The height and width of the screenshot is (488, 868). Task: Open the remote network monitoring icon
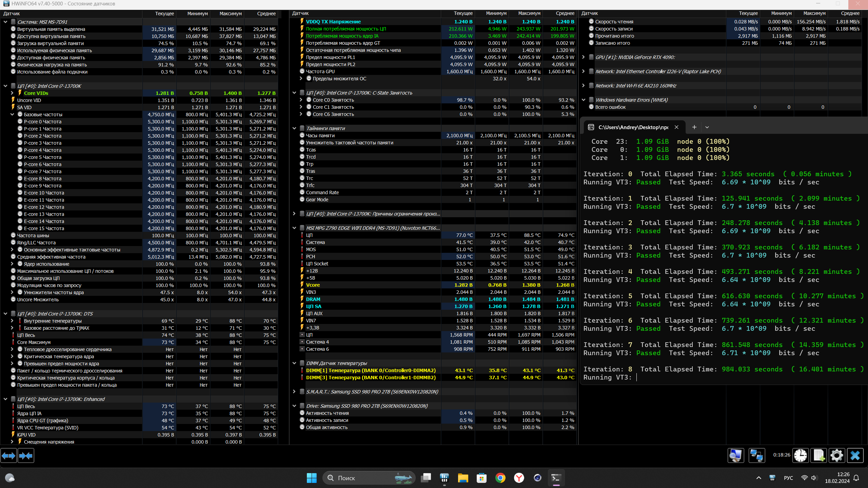tap(757, 455)
